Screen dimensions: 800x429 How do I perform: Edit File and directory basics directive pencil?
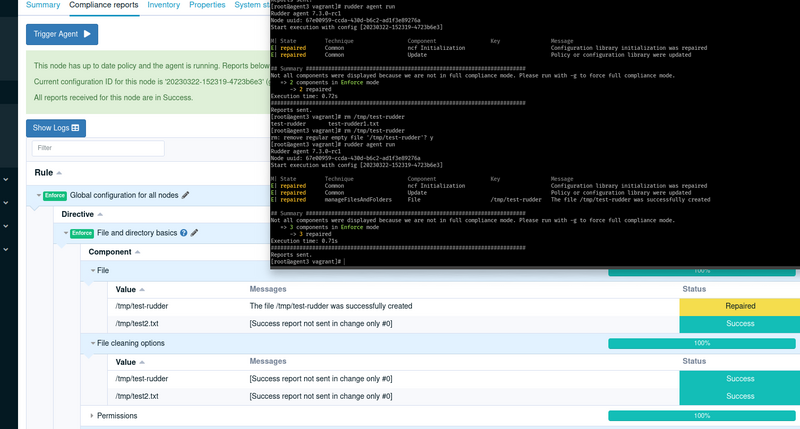tap(194, 233)
